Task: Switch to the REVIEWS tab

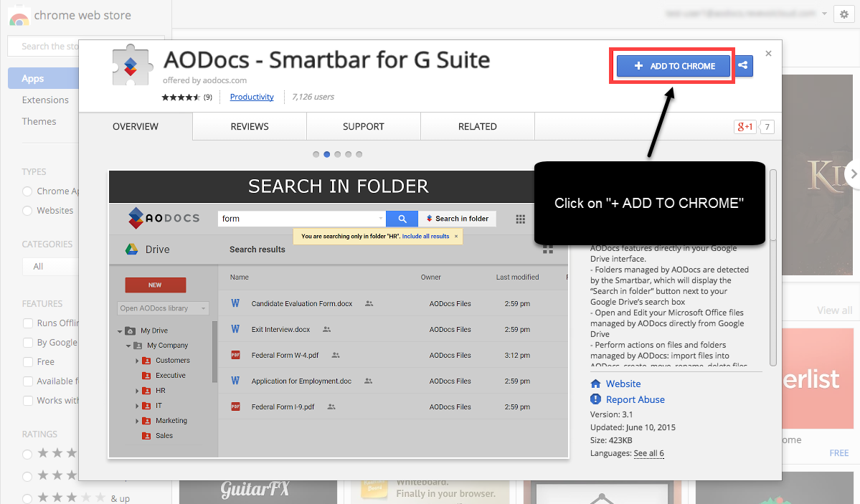Action: (x=250, y=127)
